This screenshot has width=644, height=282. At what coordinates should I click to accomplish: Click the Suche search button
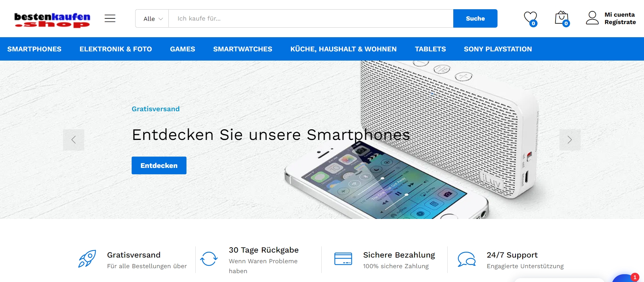475,18
